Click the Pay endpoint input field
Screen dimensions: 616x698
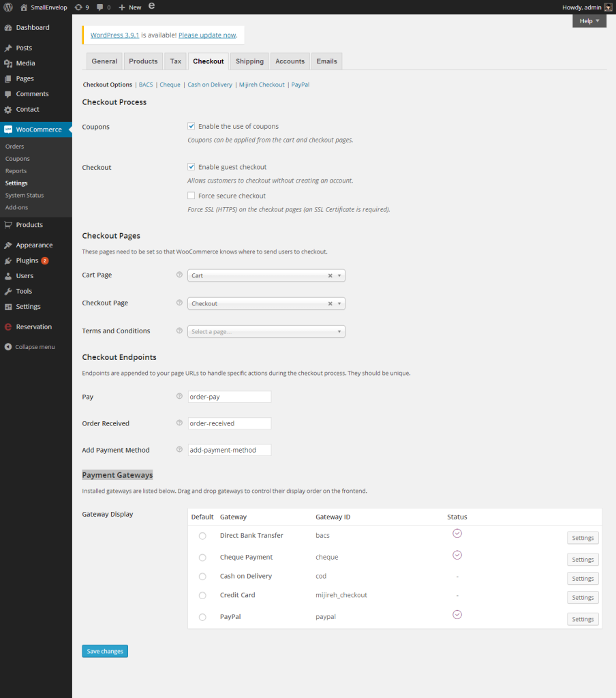[229, 397]
